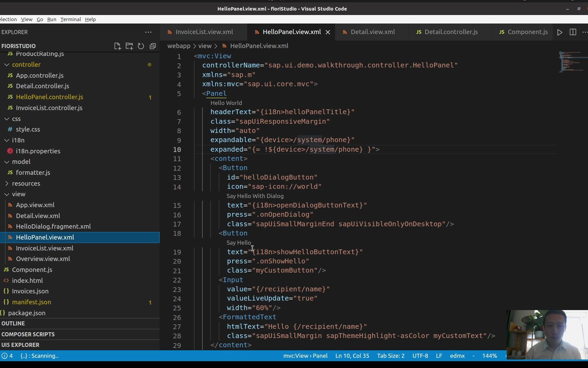
Task: Run the file with the play icon
Action: [560, 32]
